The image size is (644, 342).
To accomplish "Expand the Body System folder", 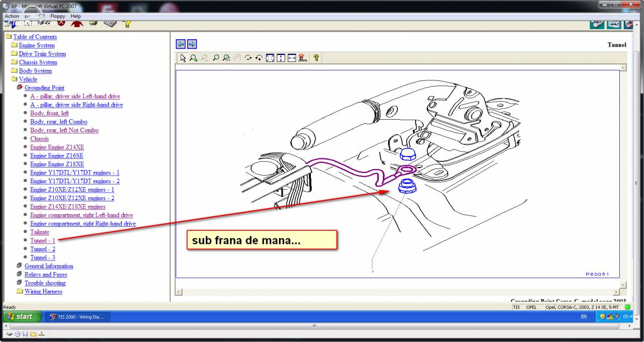I will tap(35, 71).
